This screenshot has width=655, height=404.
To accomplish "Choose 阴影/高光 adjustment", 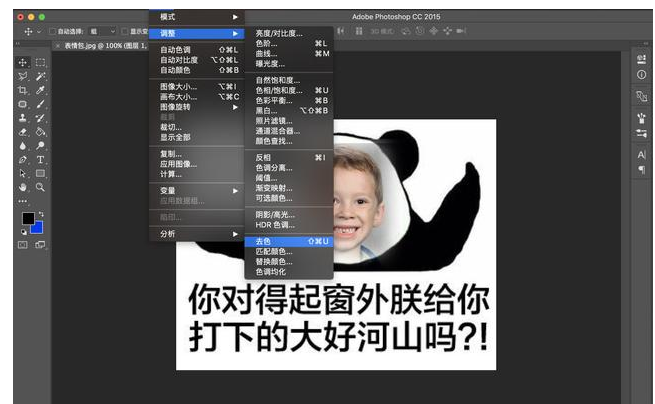I will [x=289, y=215].
